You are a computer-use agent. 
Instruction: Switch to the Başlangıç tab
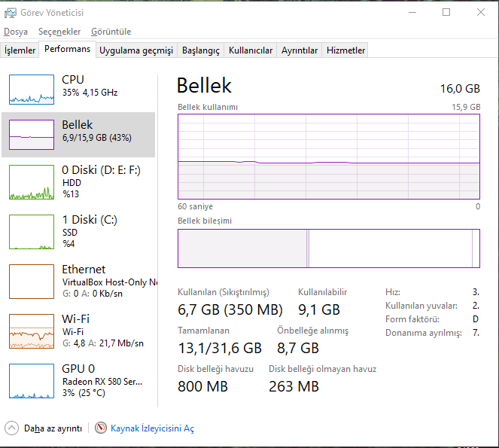[x=201, y=50]
